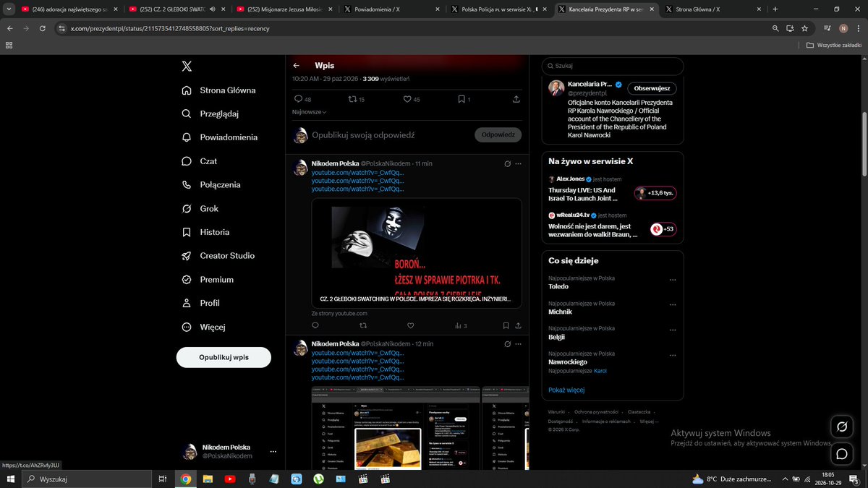This screenshot has height=488, width=868.
Task: Go to X home via the logo
Action: (x=187, y=66)
